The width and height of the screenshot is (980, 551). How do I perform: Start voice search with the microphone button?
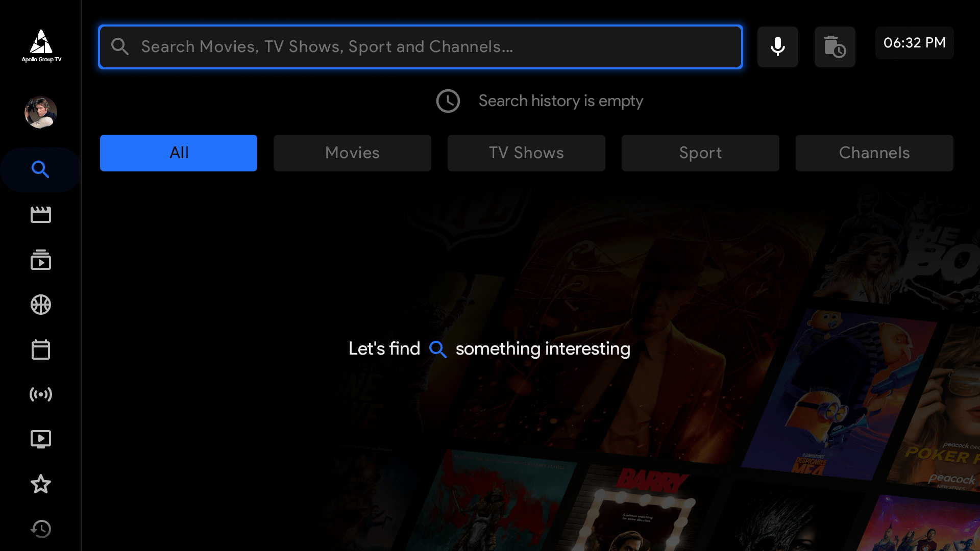778,47
